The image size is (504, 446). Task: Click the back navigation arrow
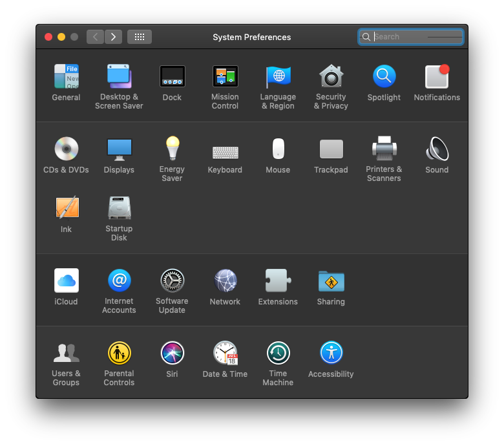click(95, 37)
